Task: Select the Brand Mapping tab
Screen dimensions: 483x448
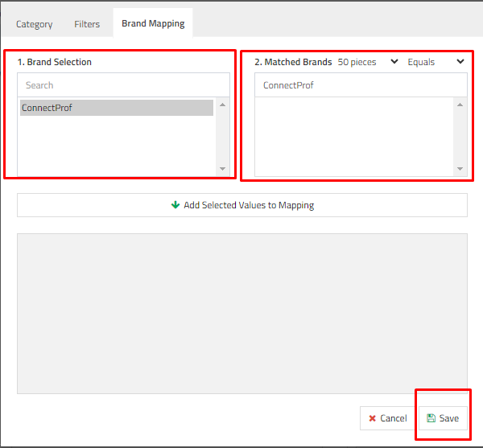Action: [x=153, y=24]
